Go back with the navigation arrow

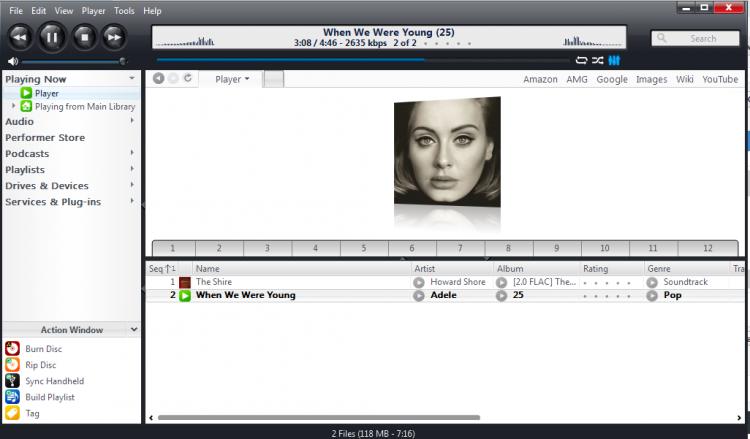(x=158, y=78)
